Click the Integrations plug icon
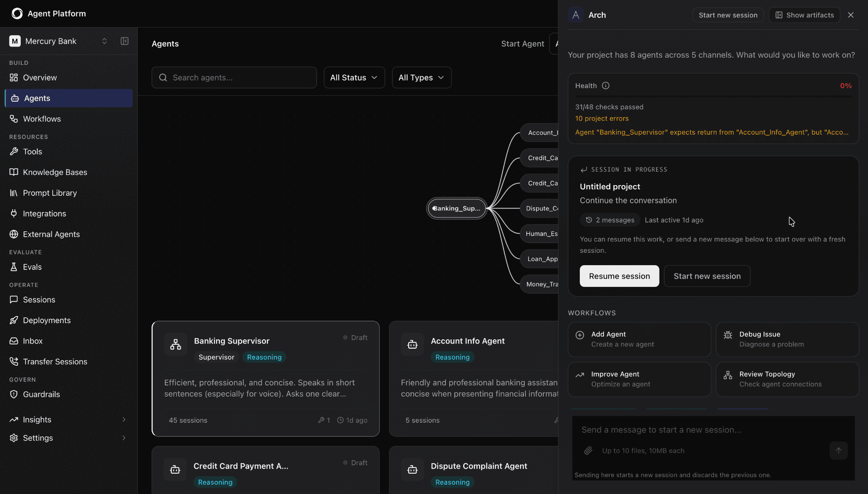 pos(14,214)
